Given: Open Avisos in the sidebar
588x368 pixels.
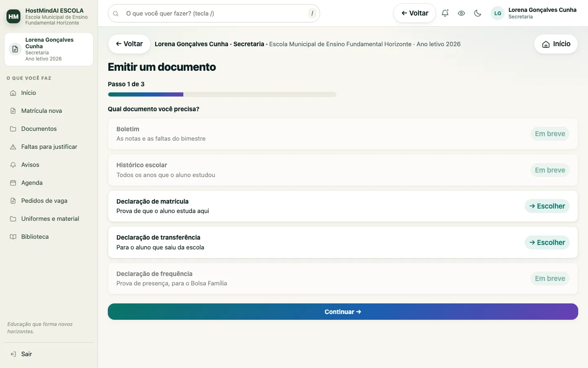Looking at the screenshot, I should pyautogui.click(x=49, y=165).
